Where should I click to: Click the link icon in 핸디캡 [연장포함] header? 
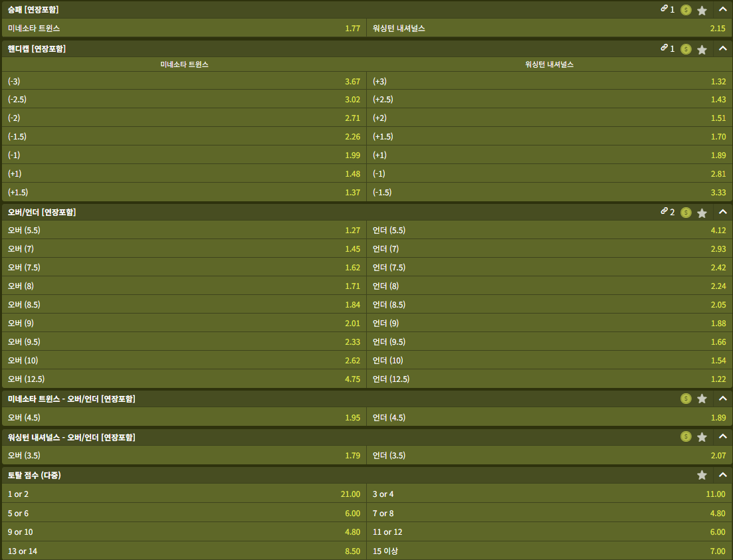(x=664, y=48)
